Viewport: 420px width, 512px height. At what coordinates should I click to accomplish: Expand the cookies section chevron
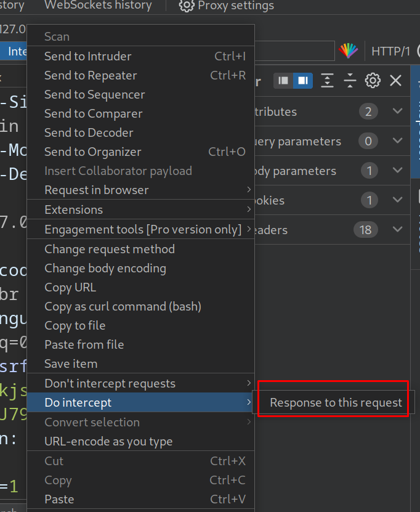(x=397, y=200)
